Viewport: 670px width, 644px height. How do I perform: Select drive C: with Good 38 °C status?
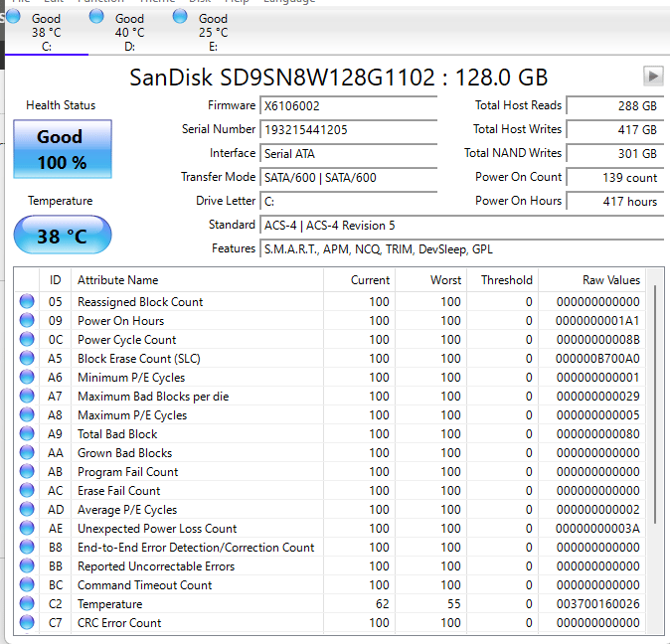[x=47, y=32]
